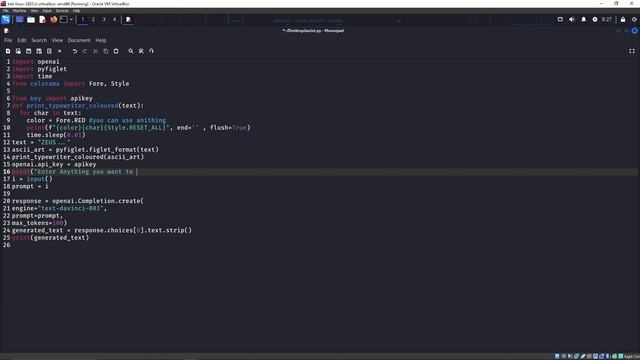Viewport: 640px width, 360px height.
Task: Click the blue Mousepad window close circle
Action: 634,31
